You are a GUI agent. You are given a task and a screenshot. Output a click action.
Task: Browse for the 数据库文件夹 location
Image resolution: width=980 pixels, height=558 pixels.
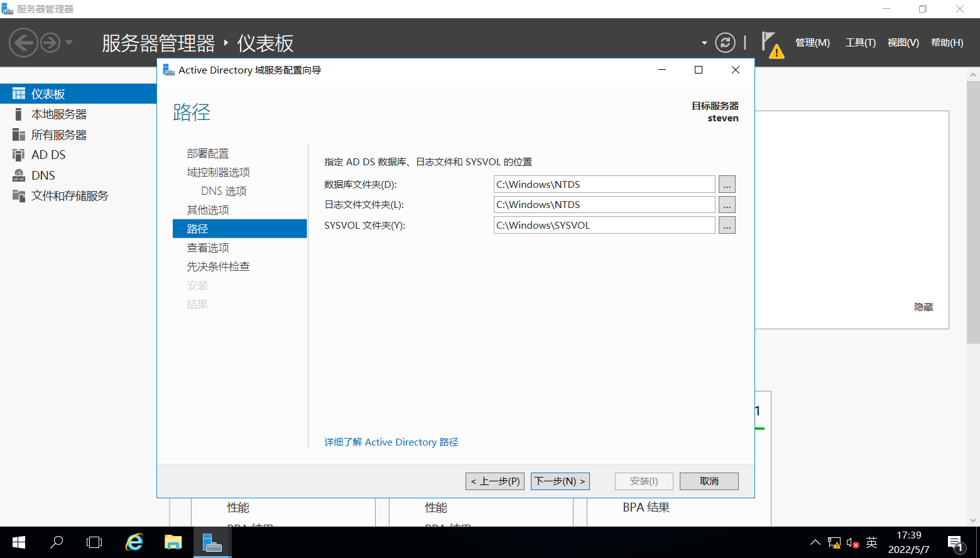[727, 184]
